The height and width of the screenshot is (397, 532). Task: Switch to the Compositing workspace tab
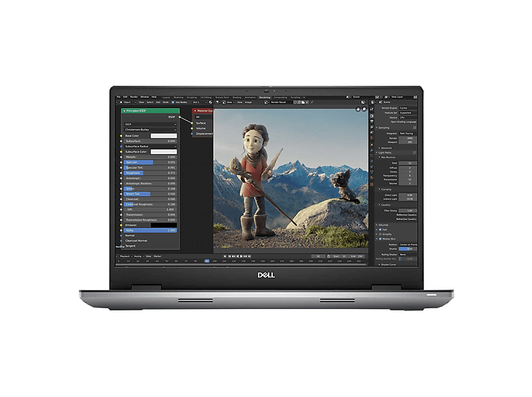tap(280, 97)
